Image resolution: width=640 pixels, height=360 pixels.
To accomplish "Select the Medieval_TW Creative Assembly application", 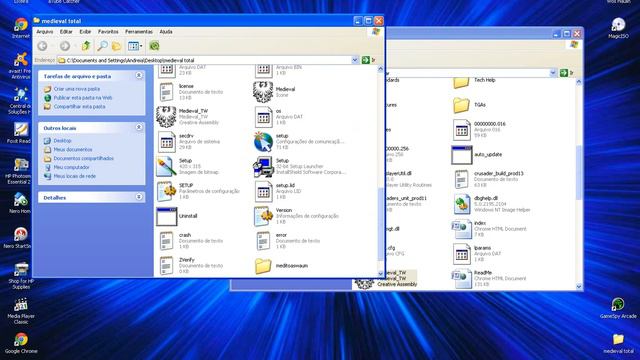I will [x=188, y=117].
